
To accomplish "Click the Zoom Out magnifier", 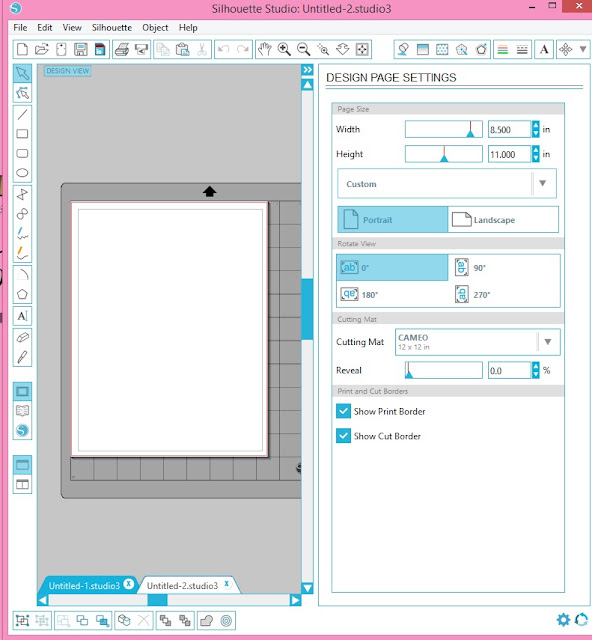I will click(303, 49).
